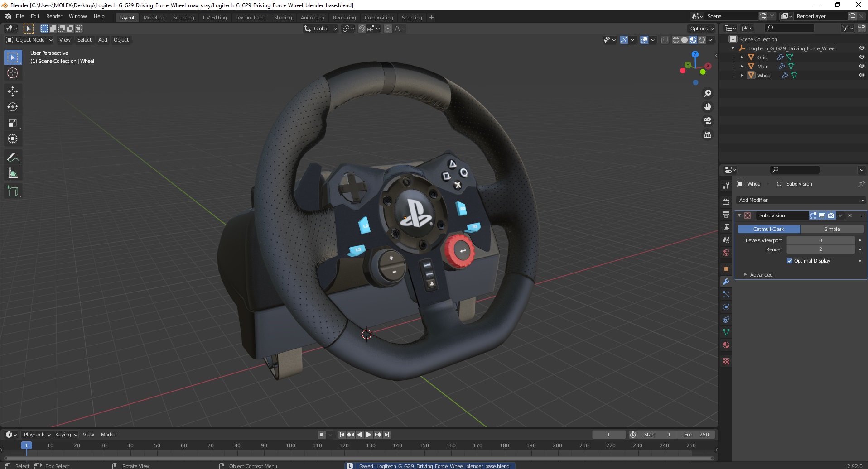
Task: Open Scene properties tab
Action: [x=726, y=240]
